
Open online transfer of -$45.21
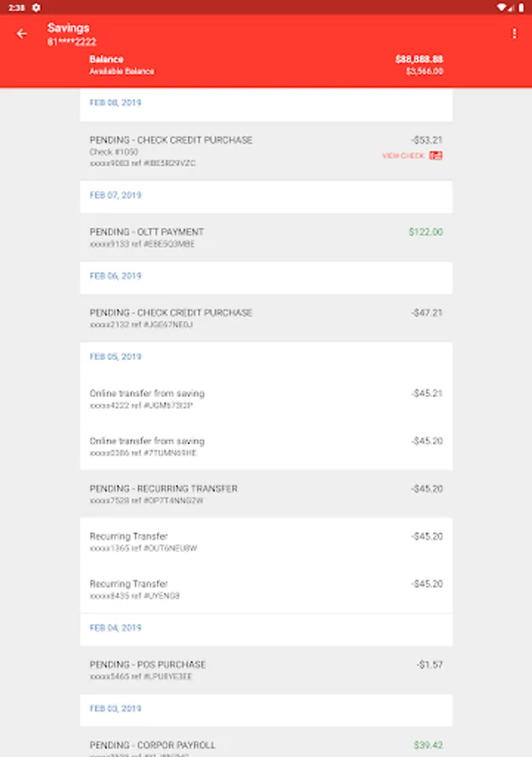point(266,399)
